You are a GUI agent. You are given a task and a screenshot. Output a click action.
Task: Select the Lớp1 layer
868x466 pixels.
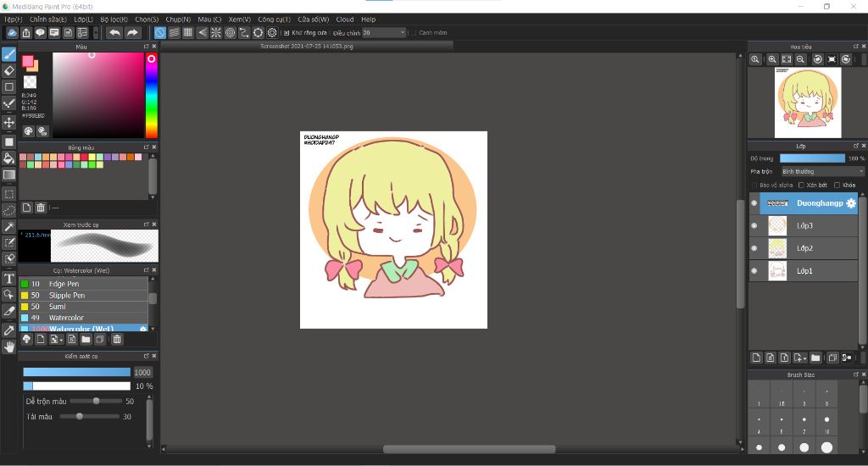point(804,270)
